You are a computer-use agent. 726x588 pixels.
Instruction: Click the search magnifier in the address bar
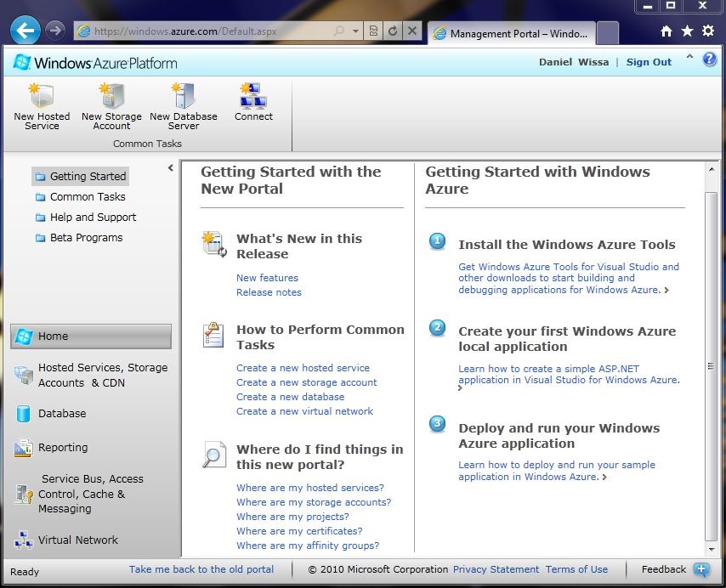click(x=339, y=31)
